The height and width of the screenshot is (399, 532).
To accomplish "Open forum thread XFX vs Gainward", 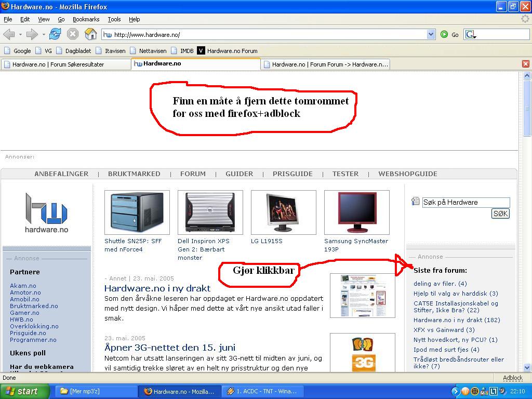I will click(x=444, y=330).
